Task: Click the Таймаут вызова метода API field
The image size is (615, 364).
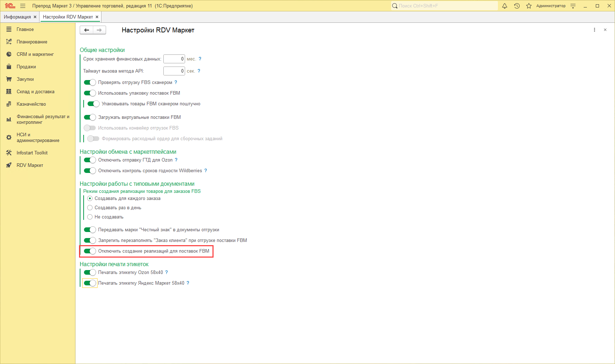Action: tap(174, 71)
